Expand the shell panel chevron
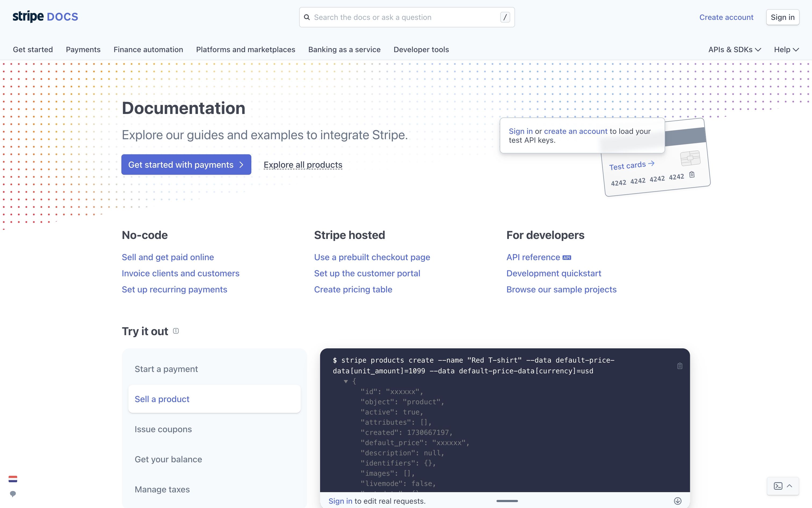The height and width of the screenshot is (508, 812). tap(789, 486)
